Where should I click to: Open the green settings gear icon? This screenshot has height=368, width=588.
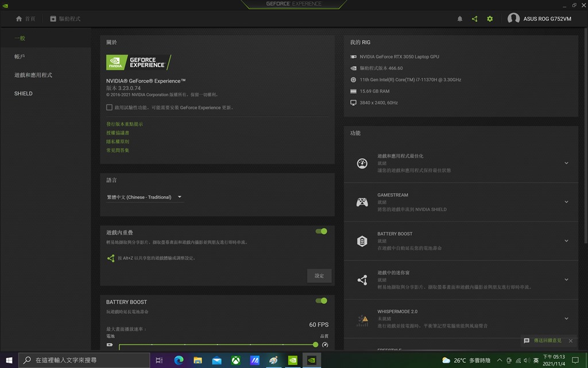(490, 19)
